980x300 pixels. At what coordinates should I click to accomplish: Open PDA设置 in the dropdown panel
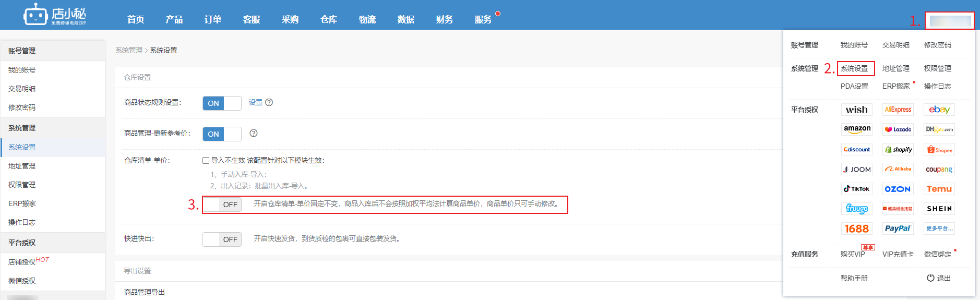[854, 86]
